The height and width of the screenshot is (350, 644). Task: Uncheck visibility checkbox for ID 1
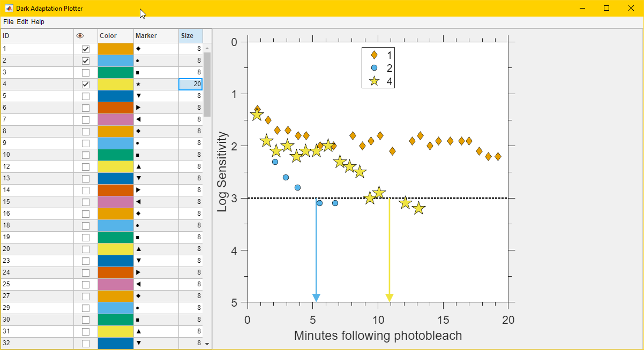(86, 49)
